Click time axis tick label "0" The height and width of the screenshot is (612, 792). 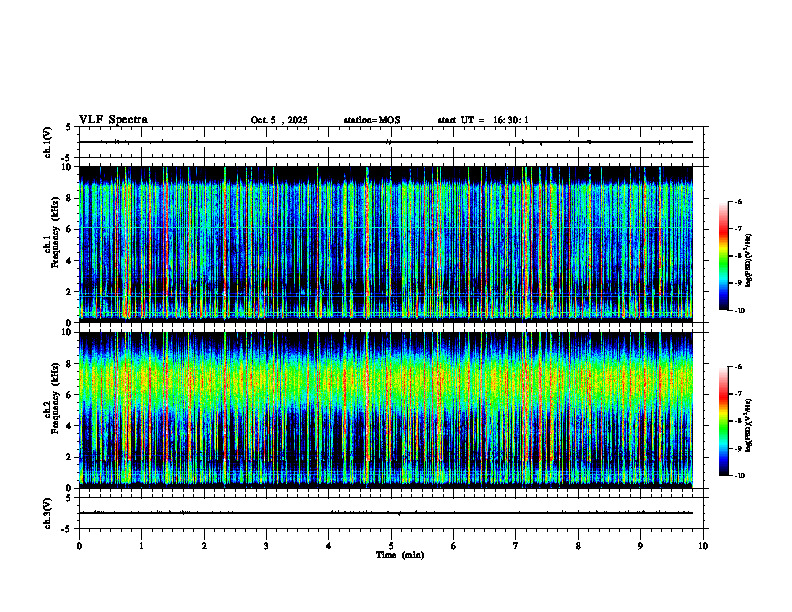tap(79, 546)
